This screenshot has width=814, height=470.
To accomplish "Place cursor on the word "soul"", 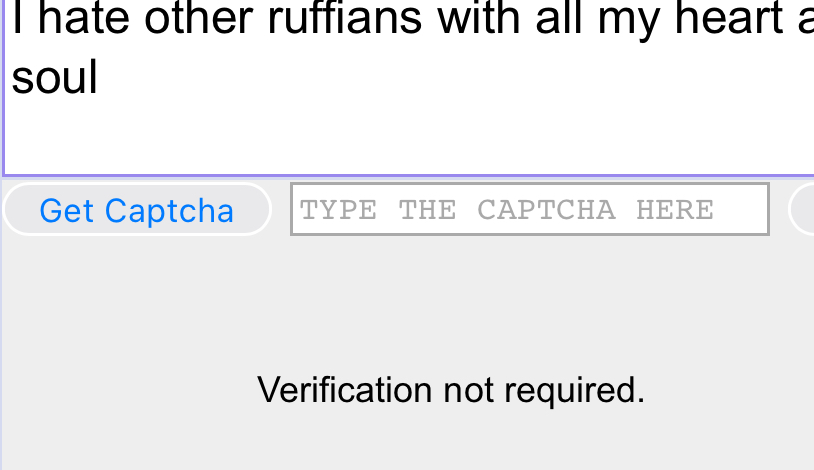I will tap(55, 77).
